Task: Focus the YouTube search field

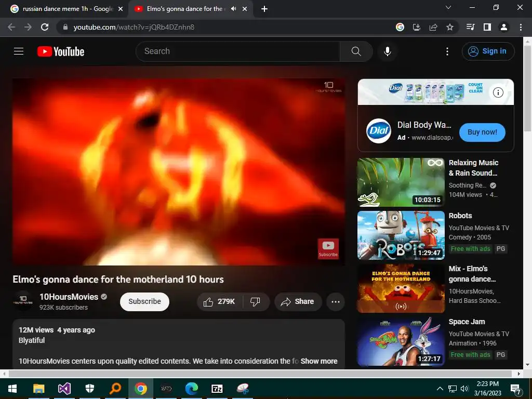Action: 237,51
